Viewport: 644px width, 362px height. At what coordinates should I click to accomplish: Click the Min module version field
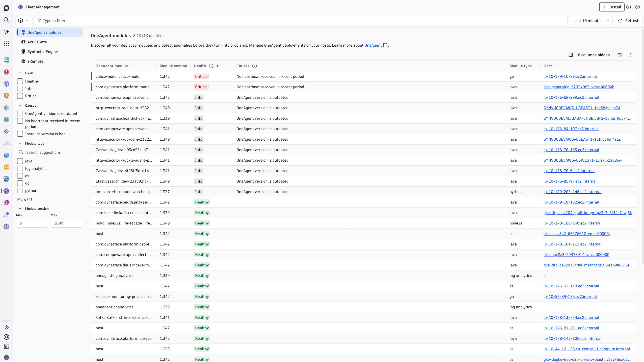[x=32, y=223]
